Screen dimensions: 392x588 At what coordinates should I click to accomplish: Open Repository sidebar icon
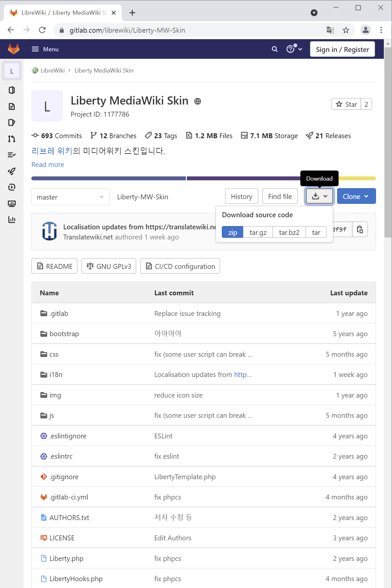(x=12, y=106)
